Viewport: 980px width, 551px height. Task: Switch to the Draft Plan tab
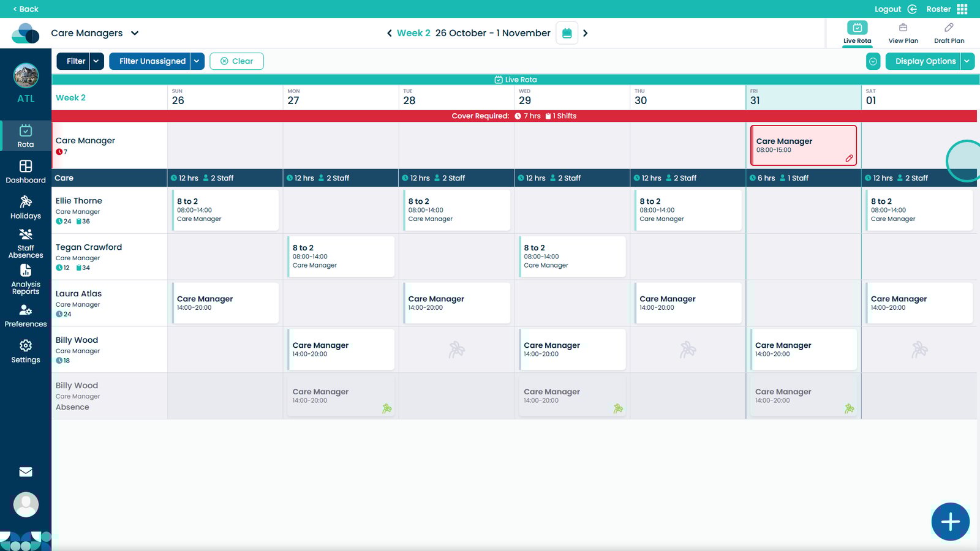tap(949, 33)
